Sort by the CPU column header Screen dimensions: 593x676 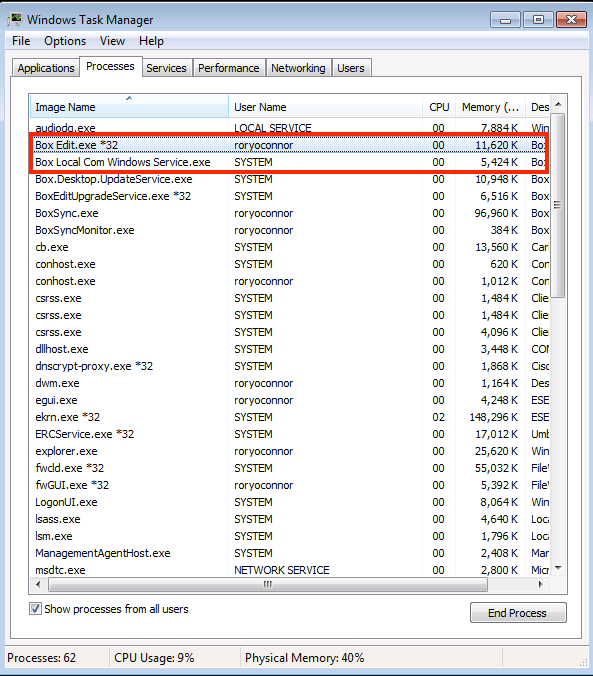click(439, 106)
